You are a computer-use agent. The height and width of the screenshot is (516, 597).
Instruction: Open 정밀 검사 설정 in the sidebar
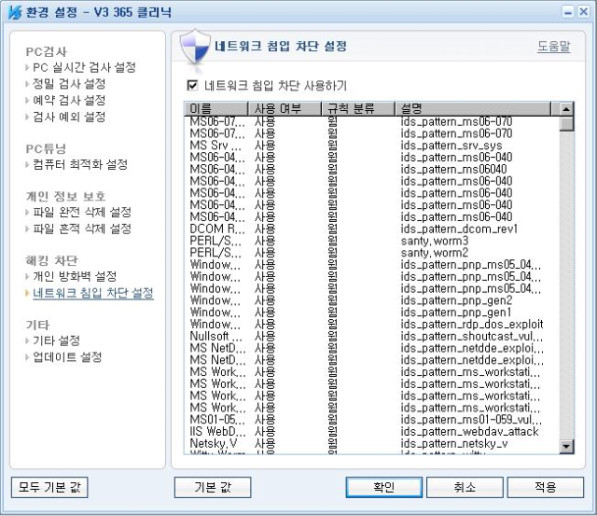click(69, 84)
